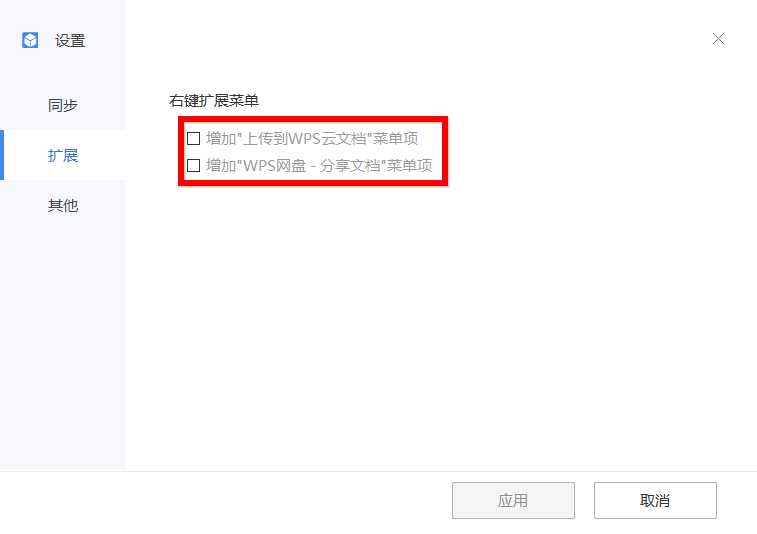Click the blue cube logo icon
757x534 pixels.
[30, 40]
